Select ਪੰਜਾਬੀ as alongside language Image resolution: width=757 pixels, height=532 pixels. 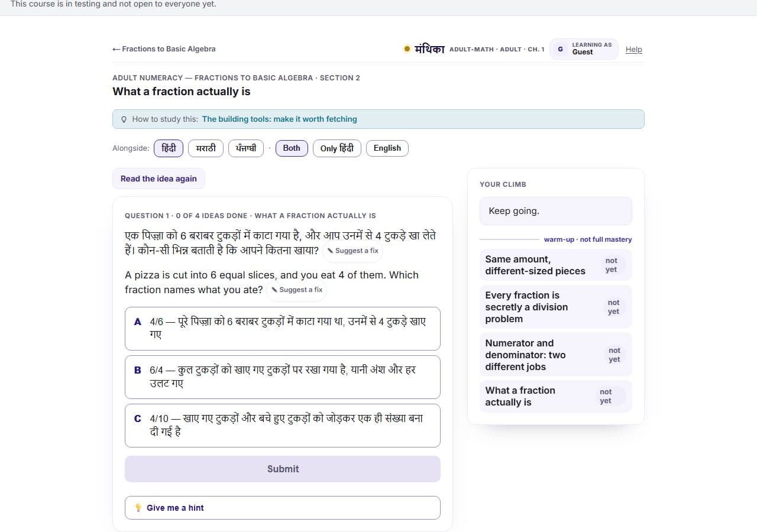pyautogui.click(x=246, y=148)
